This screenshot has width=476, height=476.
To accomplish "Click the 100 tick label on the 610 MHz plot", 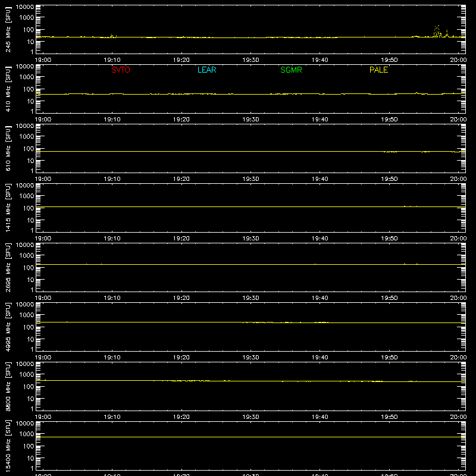I will pos(29,149).
